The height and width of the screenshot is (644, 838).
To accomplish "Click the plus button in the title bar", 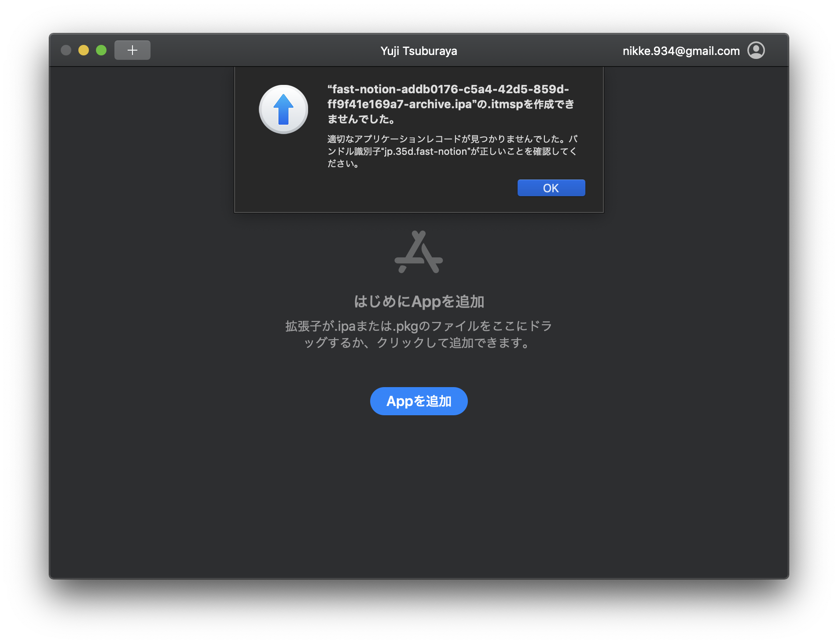I will click(132, 50).
